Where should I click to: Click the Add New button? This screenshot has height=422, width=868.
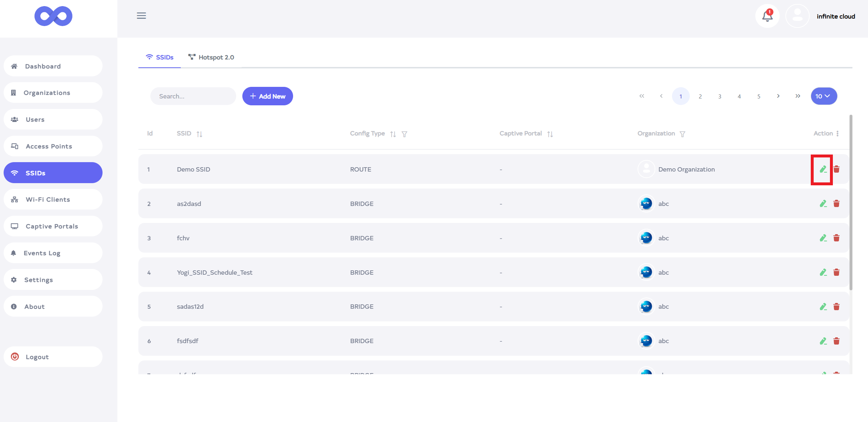(267, 96)
